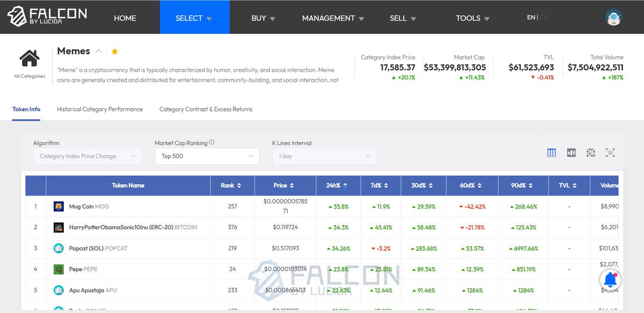The width and height of the screenshot is (644, 313).
Task: Switch to heatmap grid view icon
Action: click(x=591, y=153)
